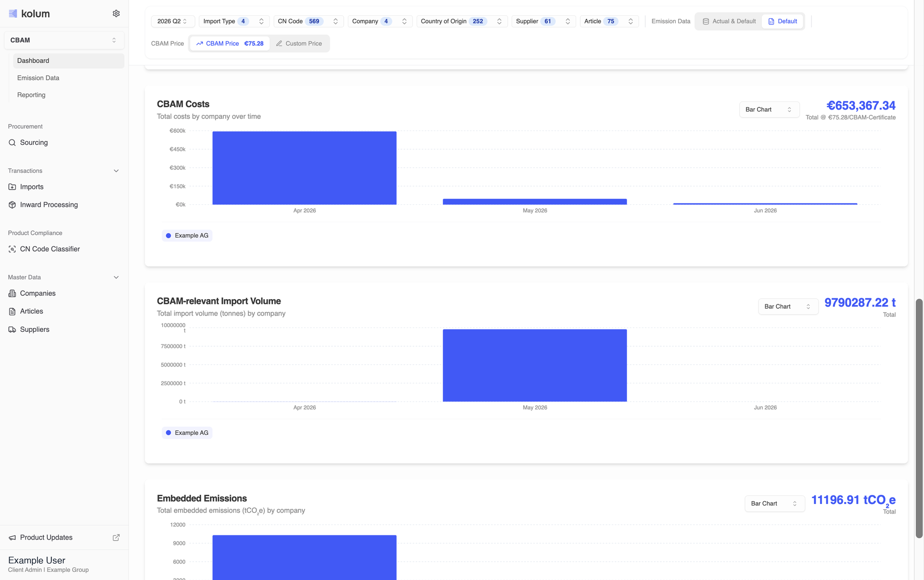Click the CBAM Price trend arrow icon
This screenshot has height=580, width=924.
click(199, 43)
